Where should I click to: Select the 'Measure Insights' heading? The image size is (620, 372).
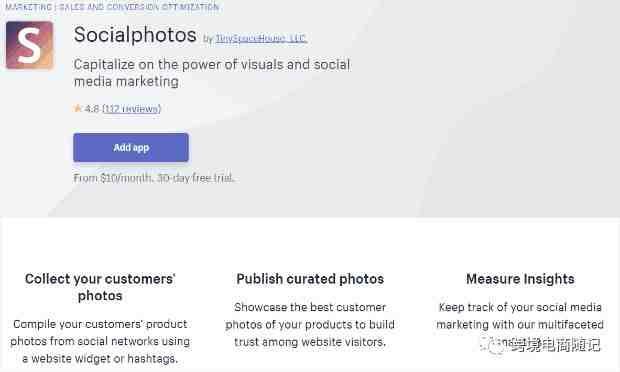pyautogui.click(x=520, y=279)
